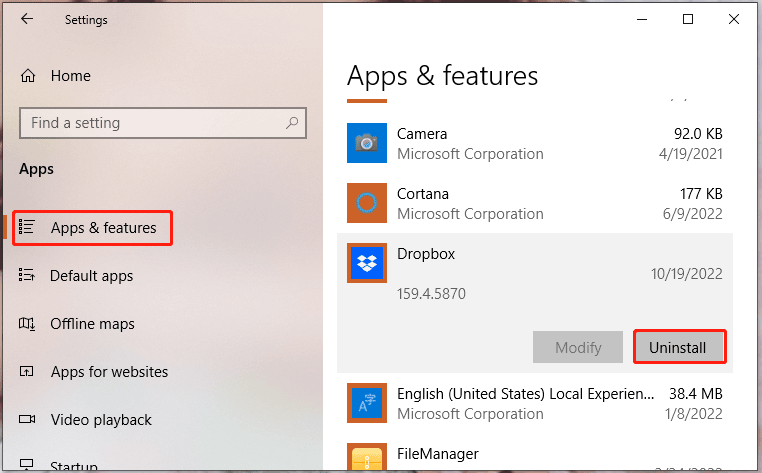Screen dimensions: 762x473
Task: Open the Startup settings entry
Action: click(x=74, y=466)
